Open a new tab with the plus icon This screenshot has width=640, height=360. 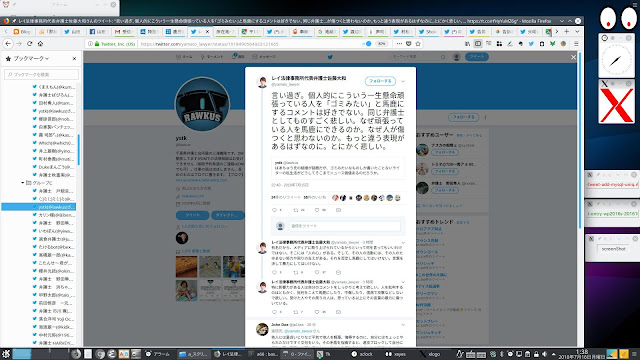point(567,31)
